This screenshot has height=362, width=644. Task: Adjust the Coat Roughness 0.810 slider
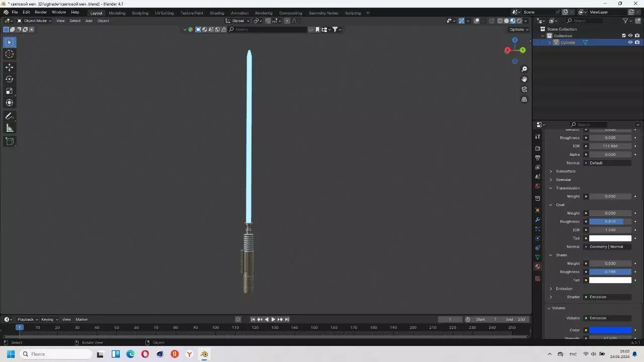click(x=610, y=221)
